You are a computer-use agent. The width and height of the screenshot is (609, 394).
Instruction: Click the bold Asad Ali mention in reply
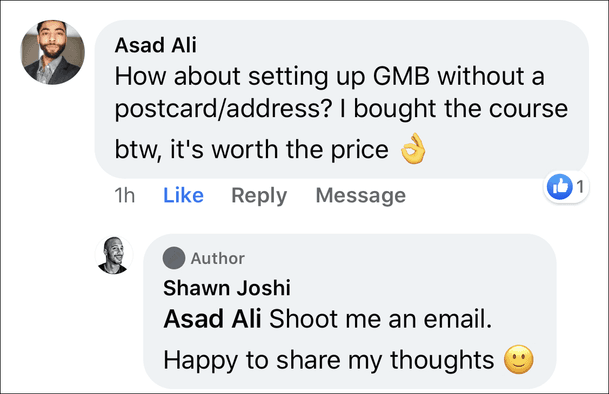tap(212, 319)
